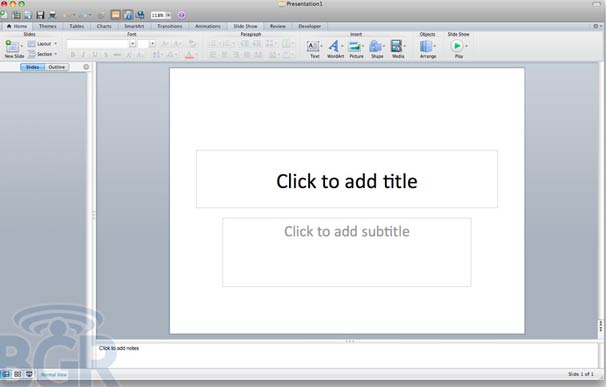Click the New Slide icon
The image size is (606, 387).
(12, 46)
